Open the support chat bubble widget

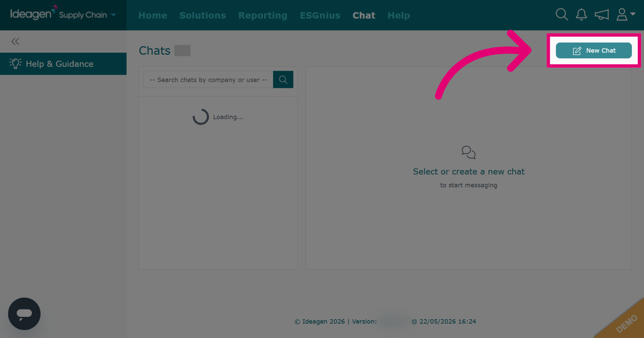coord(24,314)
